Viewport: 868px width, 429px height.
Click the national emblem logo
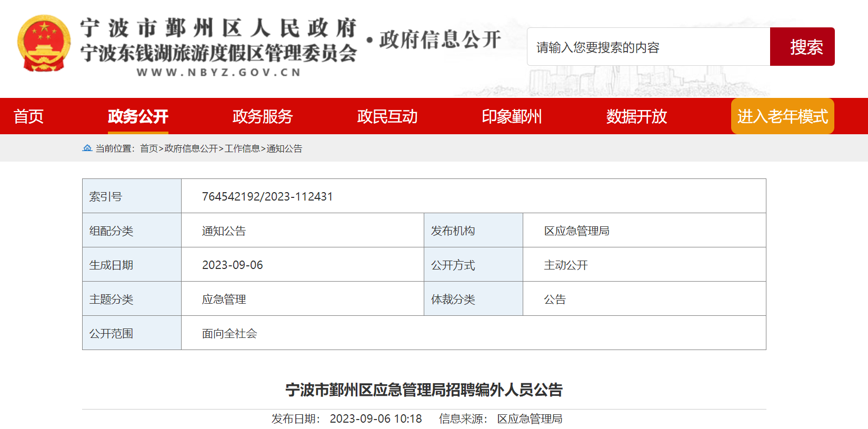click(x=44, y=43)
